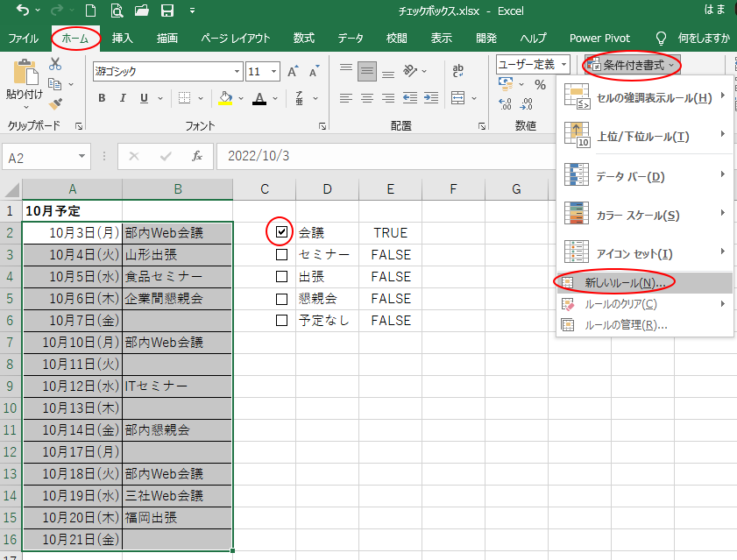737x560 pixels.
Task: Increase decimal places
Action: [x=506, y=104]
